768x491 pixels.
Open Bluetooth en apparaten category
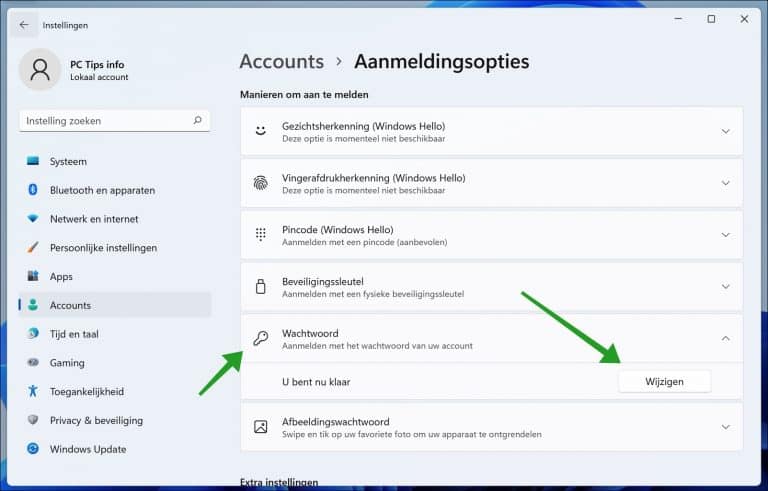tap(115, 190)
